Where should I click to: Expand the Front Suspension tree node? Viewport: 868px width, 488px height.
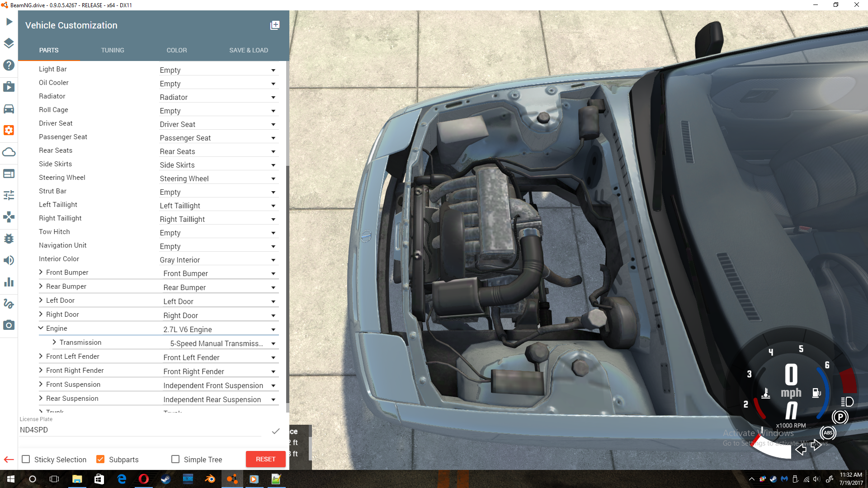coord(41,384)
